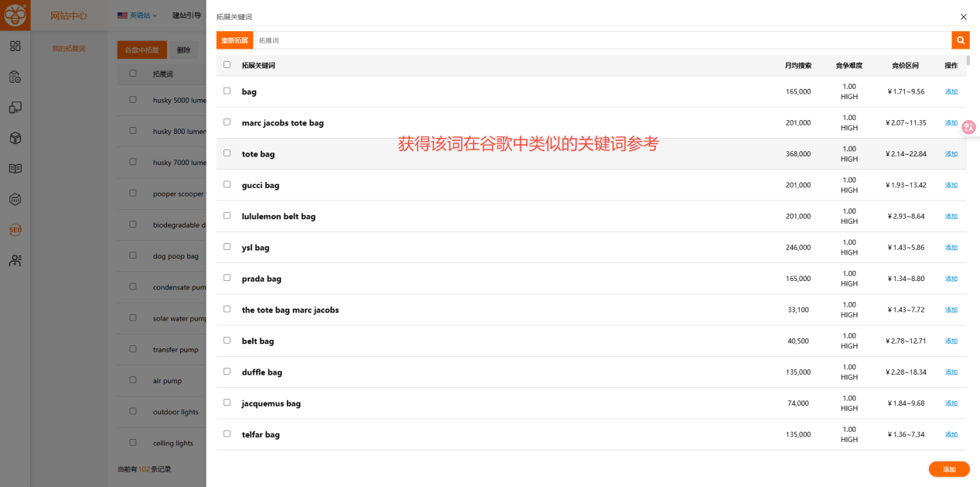Open the stacked pages icon in left sidebar
The height and width of the screenshot is (487, 980).
pyautogui.click(x=15, y=108)
